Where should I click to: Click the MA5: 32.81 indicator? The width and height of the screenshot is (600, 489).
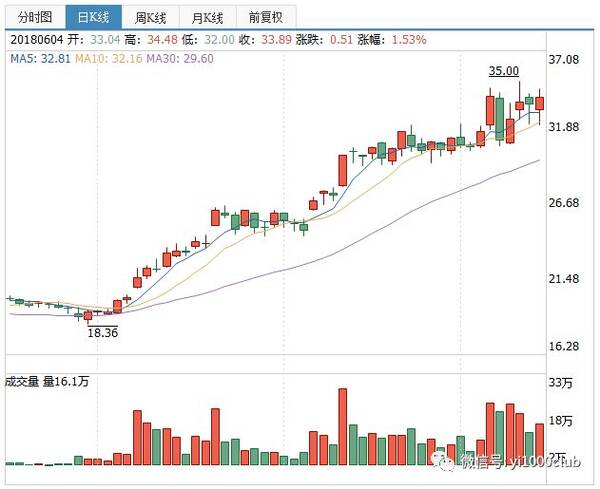[x=40, y=59]
